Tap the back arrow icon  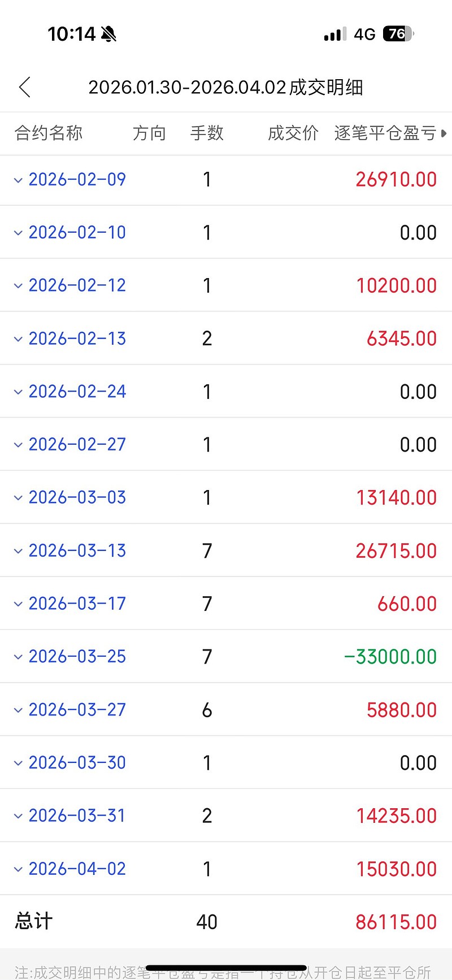pos(25,88)
